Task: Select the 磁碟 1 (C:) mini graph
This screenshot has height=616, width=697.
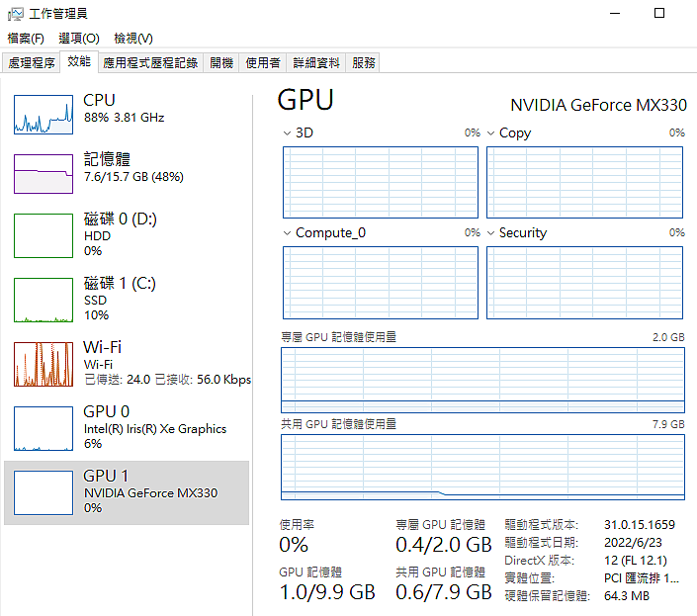Action: [x=44, y=300]
